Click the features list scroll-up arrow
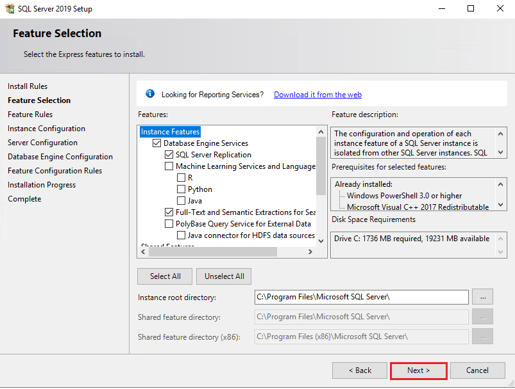This screenshot has width=515, height=389. pyautogui.click(x=321, y=132)
